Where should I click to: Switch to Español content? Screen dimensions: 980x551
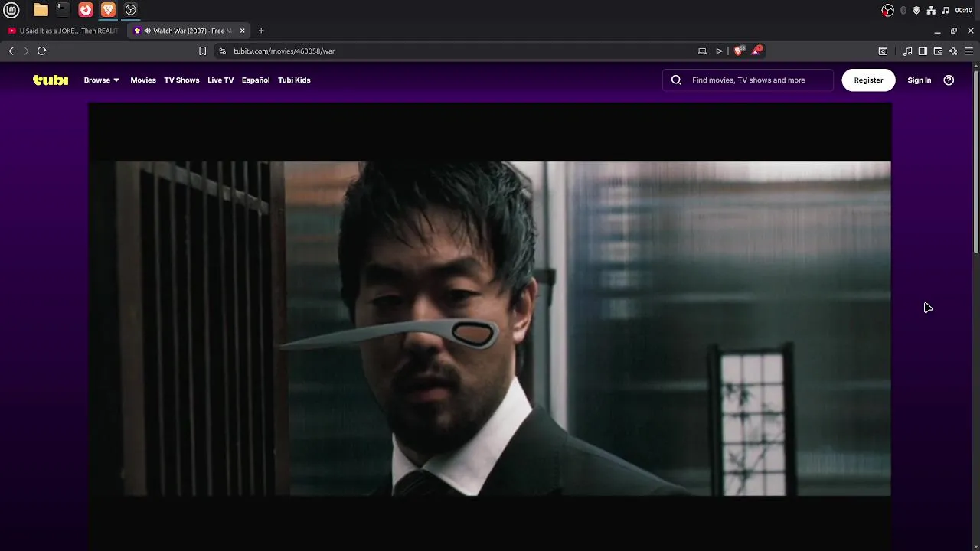pos(256,80)
